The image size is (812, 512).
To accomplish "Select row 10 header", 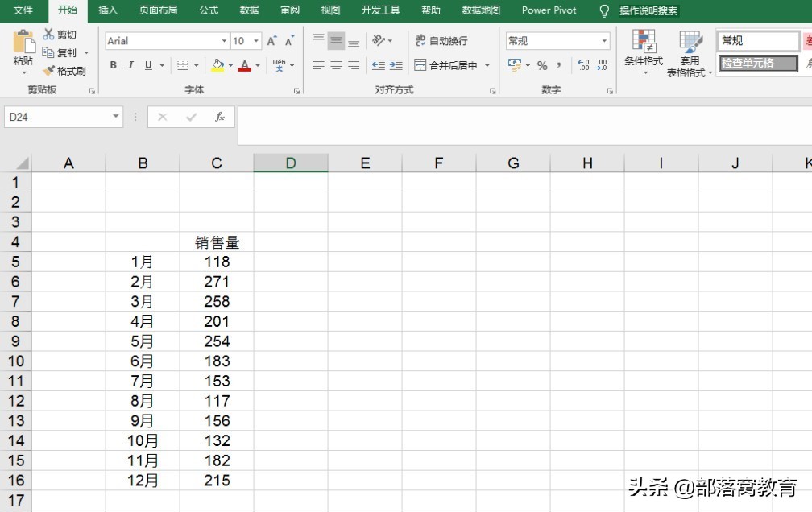I will (15, 361).
